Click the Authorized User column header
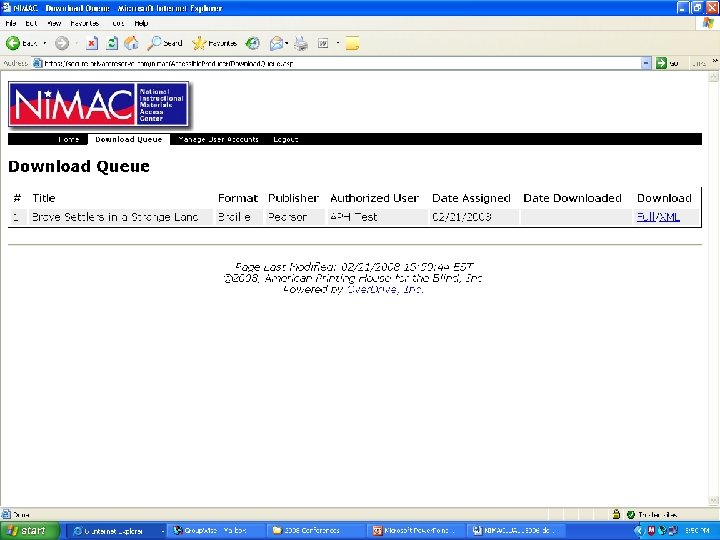The height and width of the screenshot is (540, 720). coord(375,198)
